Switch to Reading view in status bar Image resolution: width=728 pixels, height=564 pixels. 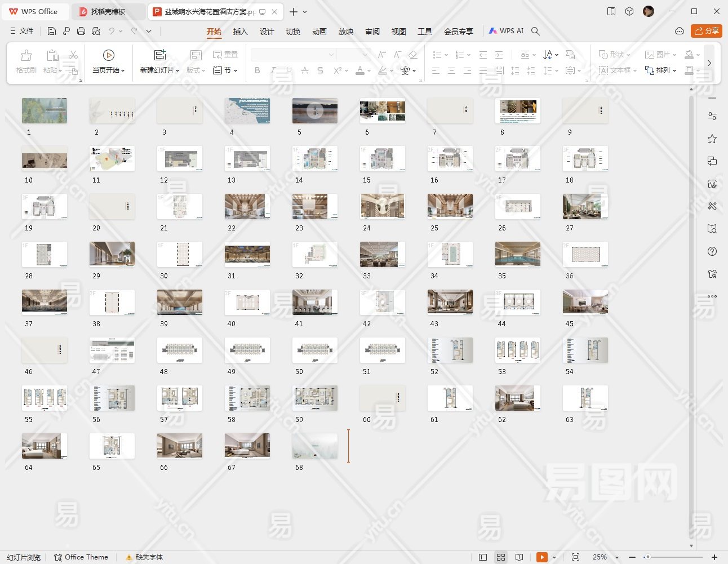[x=519, y=557]
